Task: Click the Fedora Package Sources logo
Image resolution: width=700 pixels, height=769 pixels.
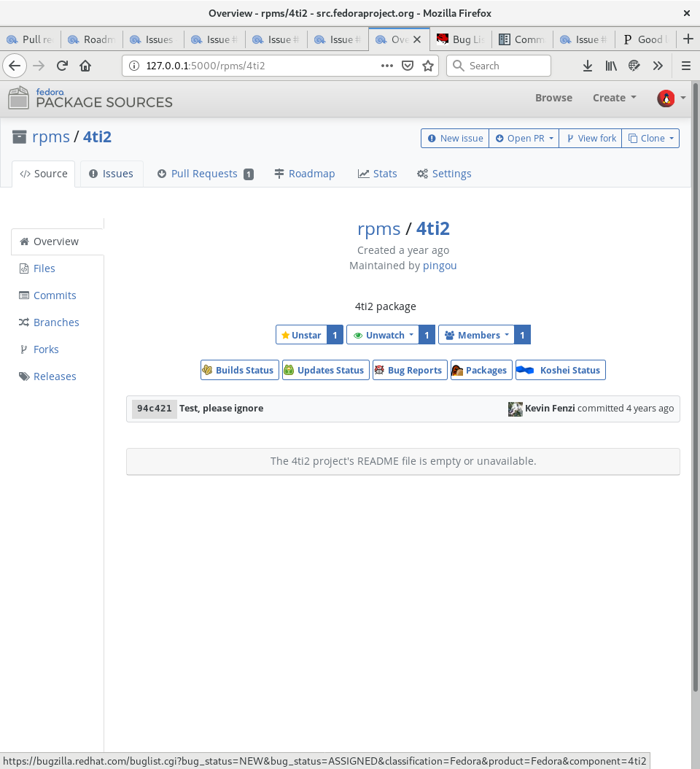Action: point(90,98)
